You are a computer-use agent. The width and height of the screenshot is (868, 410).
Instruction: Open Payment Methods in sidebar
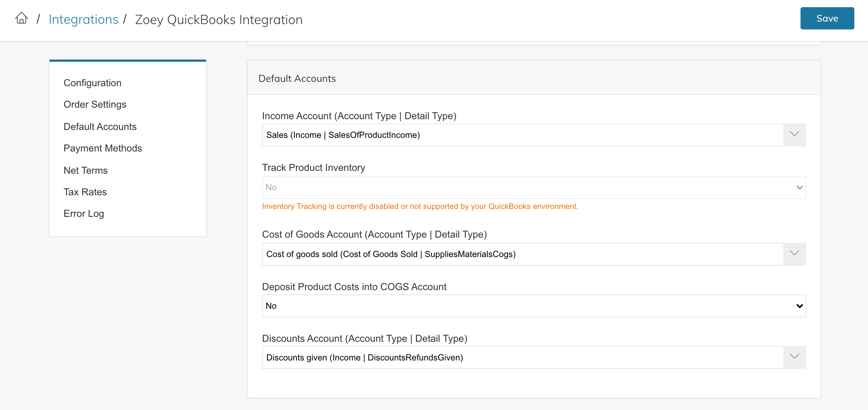coord(103,148)
